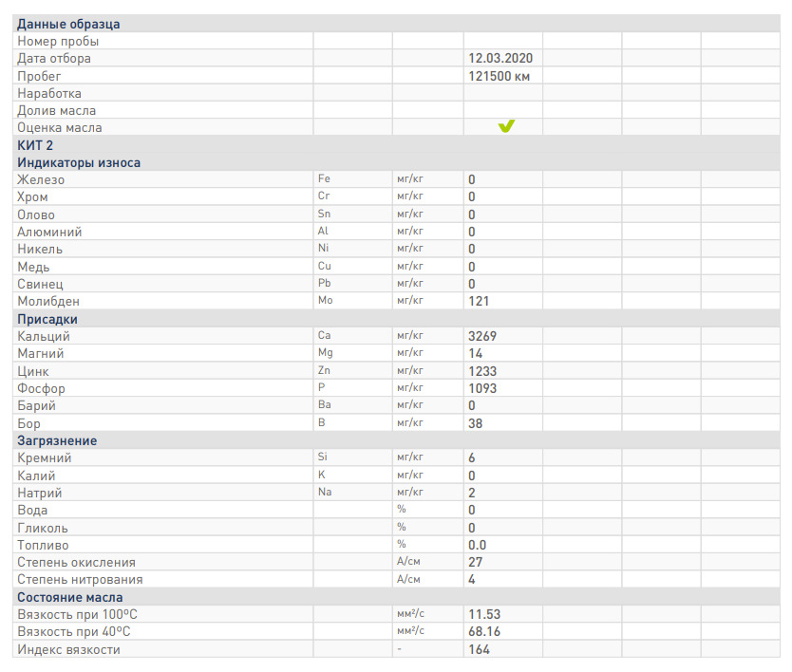Viewport: 792px width, 672px height.
Task: Click the 'Номер пробы' row label
Action: pyautogui.click(x=58, y=42)
